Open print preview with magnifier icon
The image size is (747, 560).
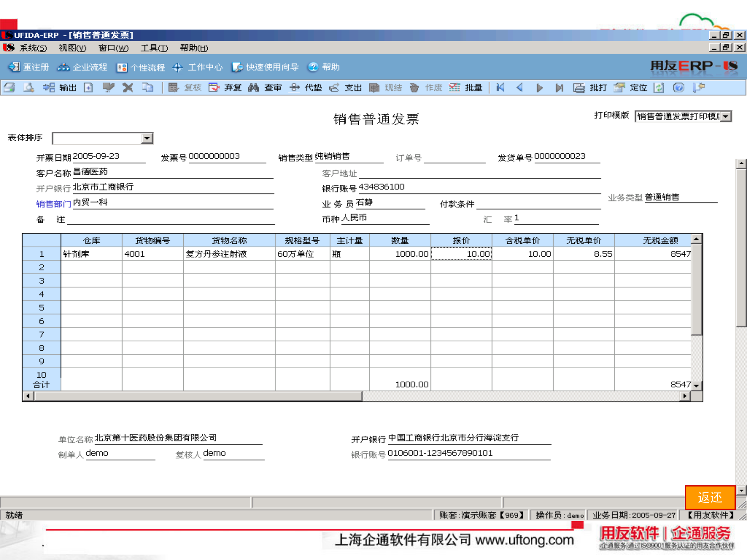point(28,87)
